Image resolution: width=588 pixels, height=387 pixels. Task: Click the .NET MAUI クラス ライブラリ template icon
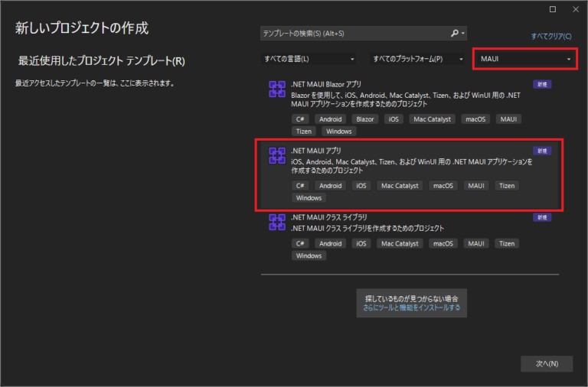277,222
